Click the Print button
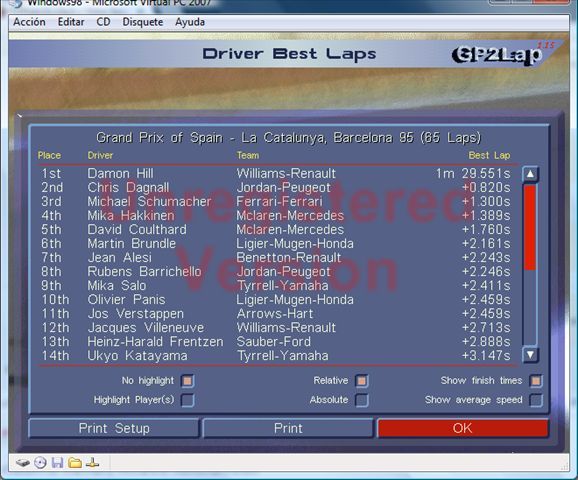The width and height of the screenshot is (578, 480). coord(288,428)
